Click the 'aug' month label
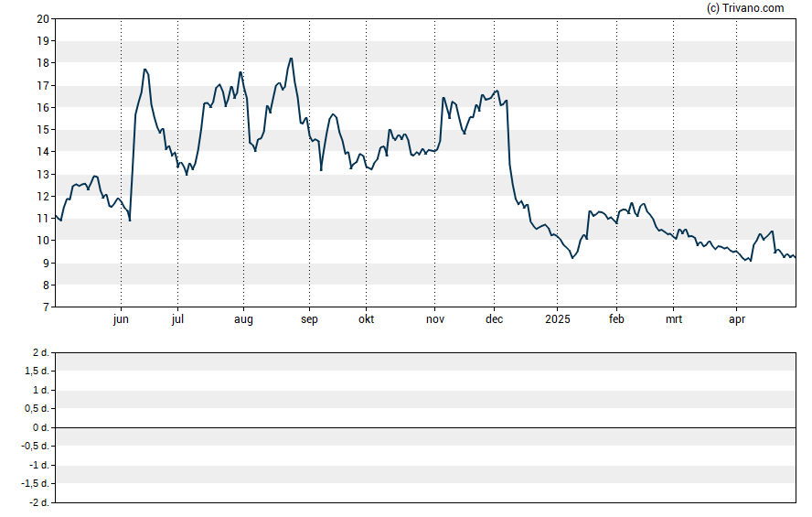This screenshot has height=517, width=812. click(x=243, y=319)
